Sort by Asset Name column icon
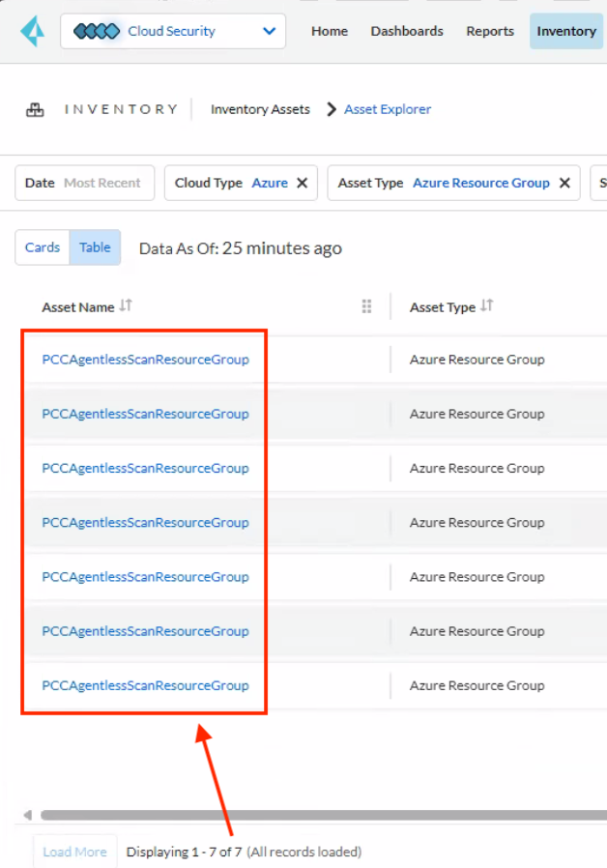The image size is (607, 868). coord(126,306)
